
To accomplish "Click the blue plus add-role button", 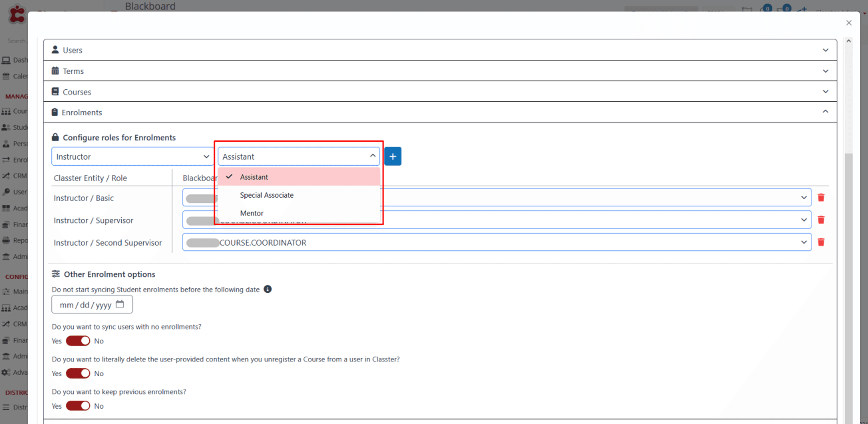I will tap(393, 156).
